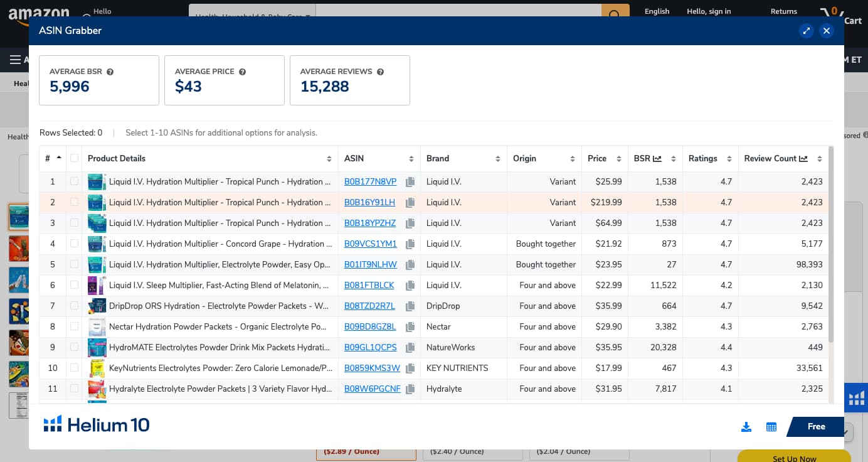
Task: Open the table columns settings icon
Action: click(x=771, y=427)
